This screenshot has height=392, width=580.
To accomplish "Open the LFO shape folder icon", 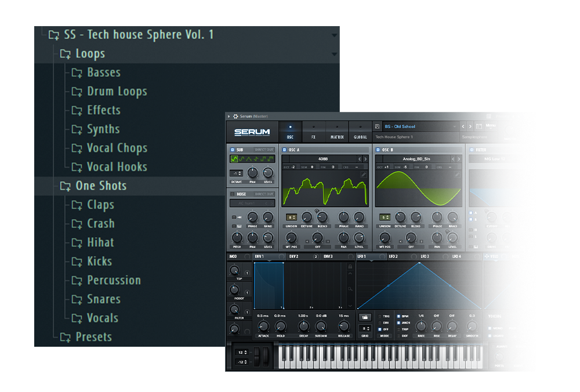I will [365, 317].
